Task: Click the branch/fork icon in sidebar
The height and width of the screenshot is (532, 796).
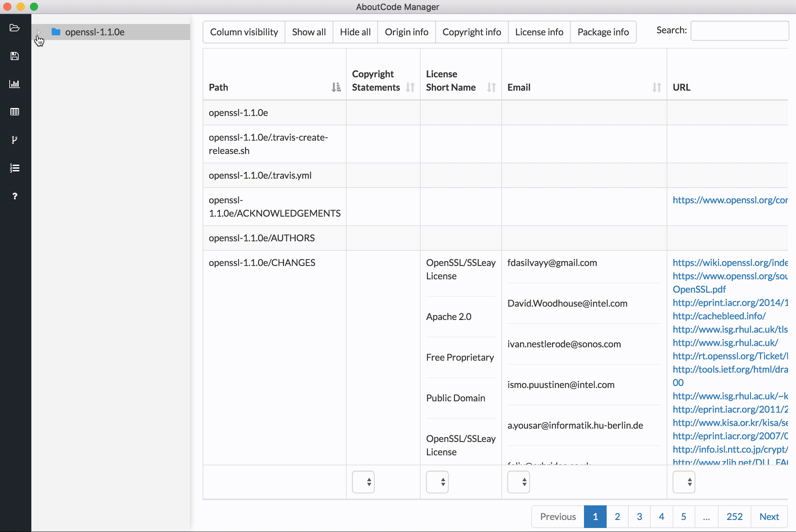Action: (14, 140)
